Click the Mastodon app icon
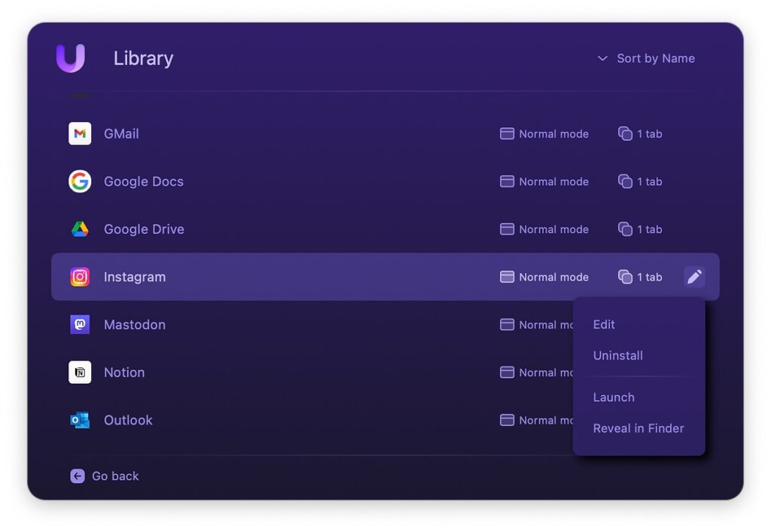771x532 pixels. [80, 325]
